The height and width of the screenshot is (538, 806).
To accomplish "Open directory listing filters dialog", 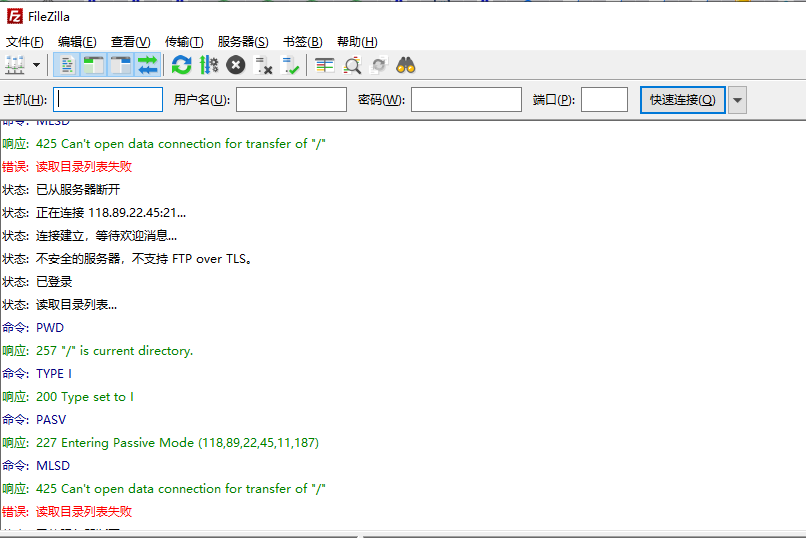I will (324, 65).
